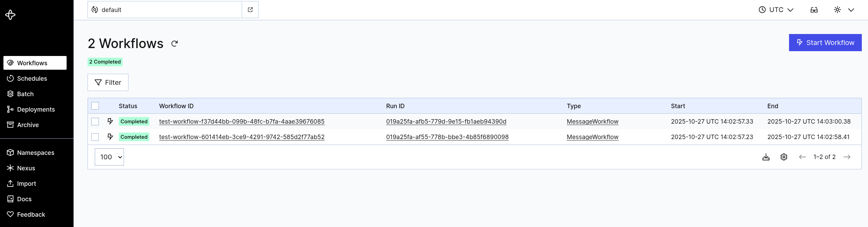
Task: Open the default namespace in new tab
Action: tap(250, 10)
